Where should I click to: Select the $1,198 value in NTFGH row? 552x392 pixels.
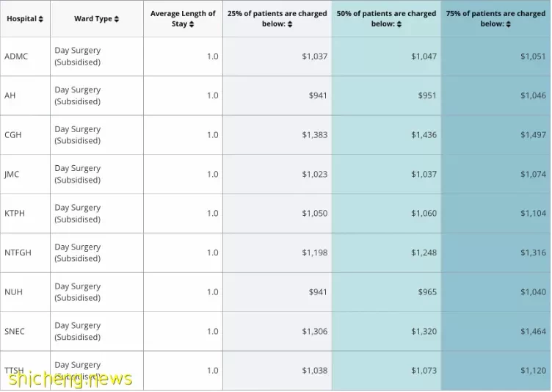[314, 253]
